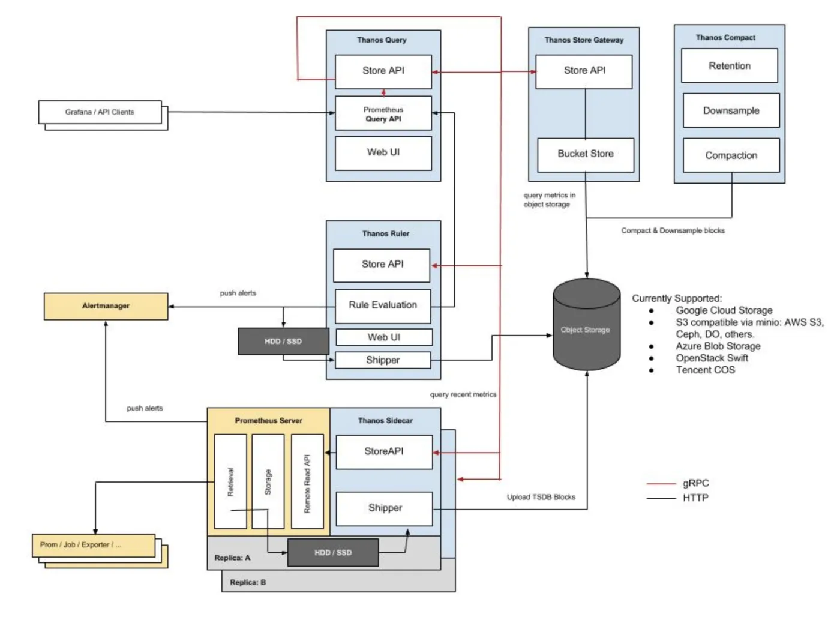Select the Retention box
The image size is (840, 623).
tap(730, 66)
